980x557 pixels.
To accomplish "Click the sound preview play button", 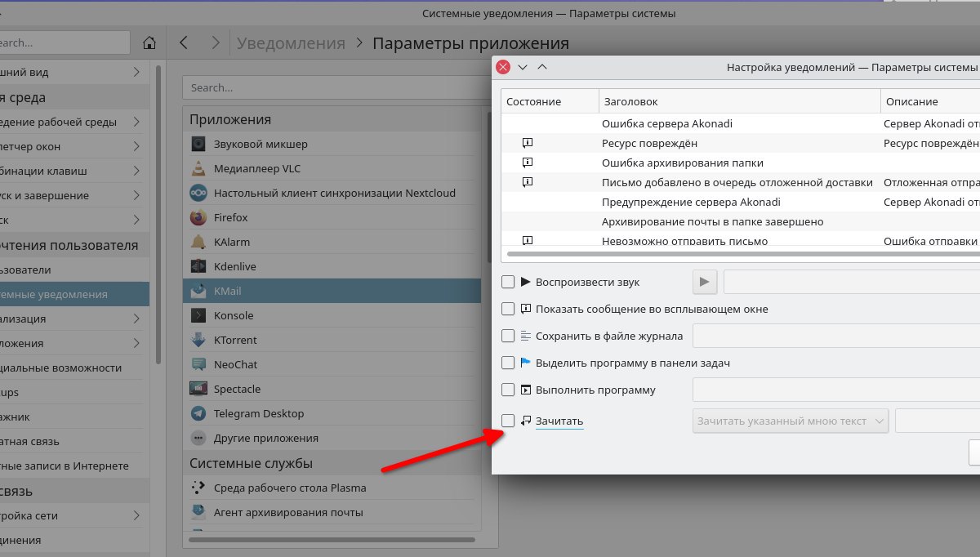I will [x=705, y=282].
